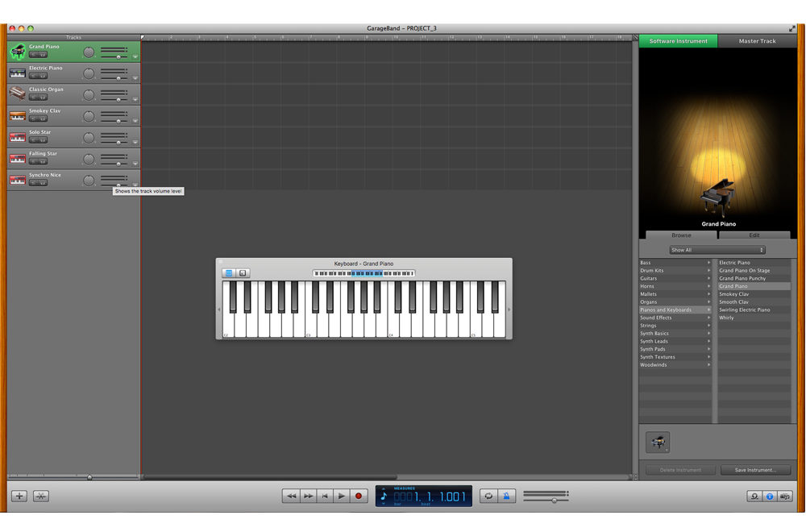Solo the Classic Organ track
806x532 pixels.
[43, 98]
